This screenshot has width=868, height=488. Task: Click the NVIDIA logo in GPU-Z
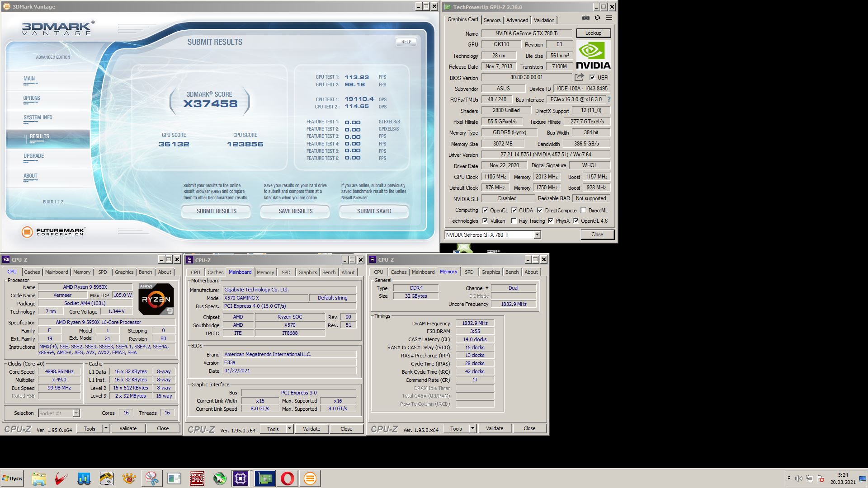click(593, 55)
